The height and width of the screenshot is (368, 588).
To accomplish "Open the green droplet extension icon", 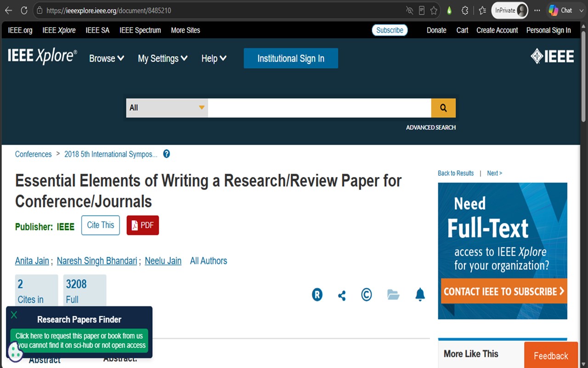I will [x=449, y=11].
